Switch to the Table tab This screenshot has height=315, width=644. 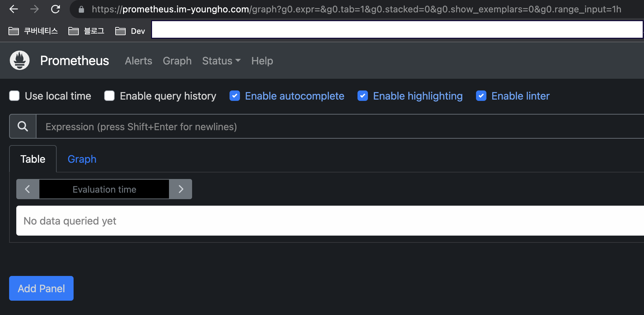[x=33, y=159]
